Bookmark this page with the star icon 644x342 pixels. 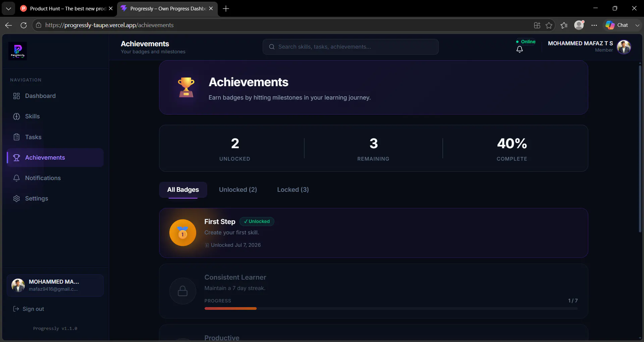coord(549,25)
